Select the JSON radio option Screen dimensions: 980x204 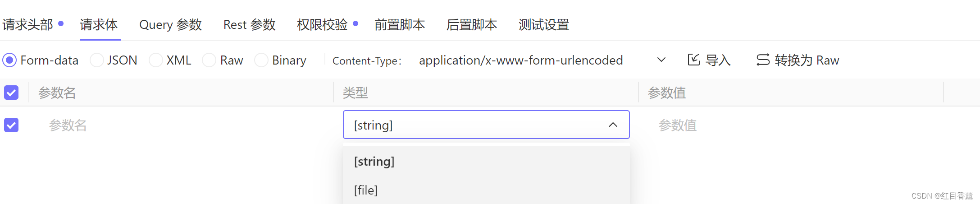coord(97,60)
